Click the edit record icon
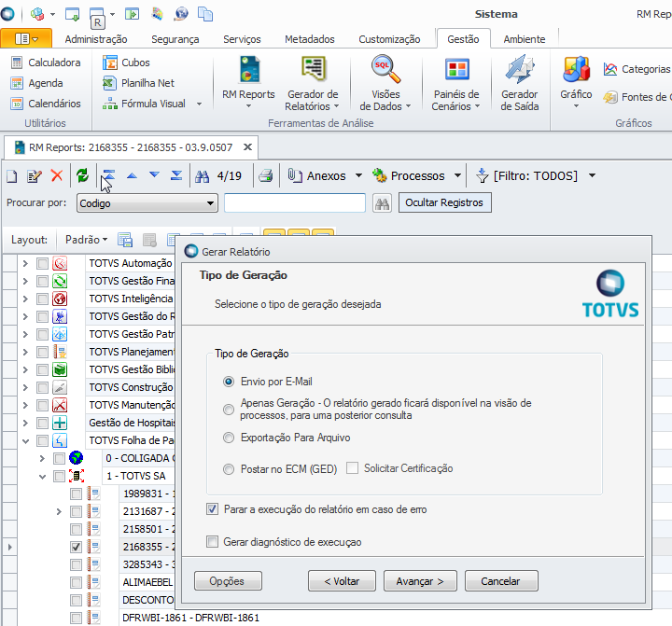Screen dimensions: 672x626 click(34, 175)
